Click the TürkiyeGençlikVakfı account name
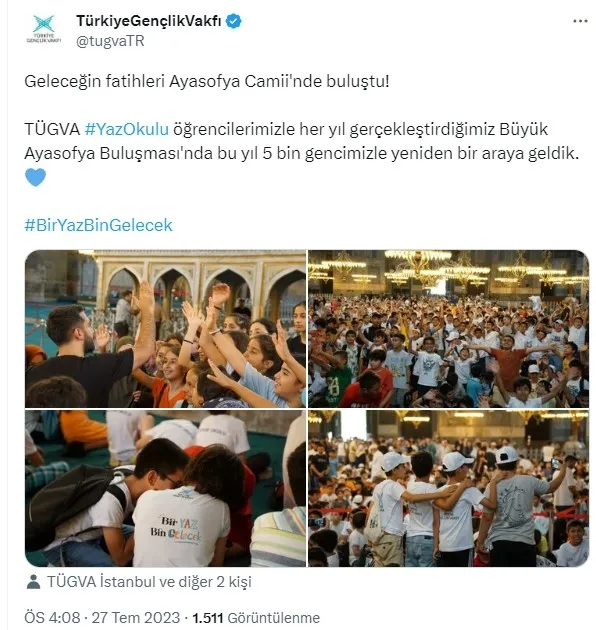 coord(149,21)
